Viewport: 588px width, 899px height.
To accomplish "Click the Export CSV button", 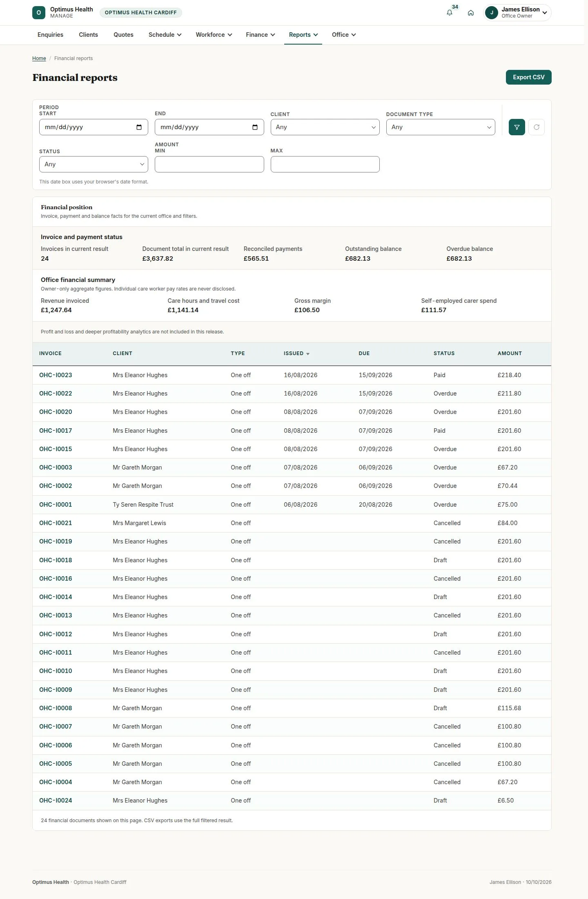I will (x=528, y=77).
